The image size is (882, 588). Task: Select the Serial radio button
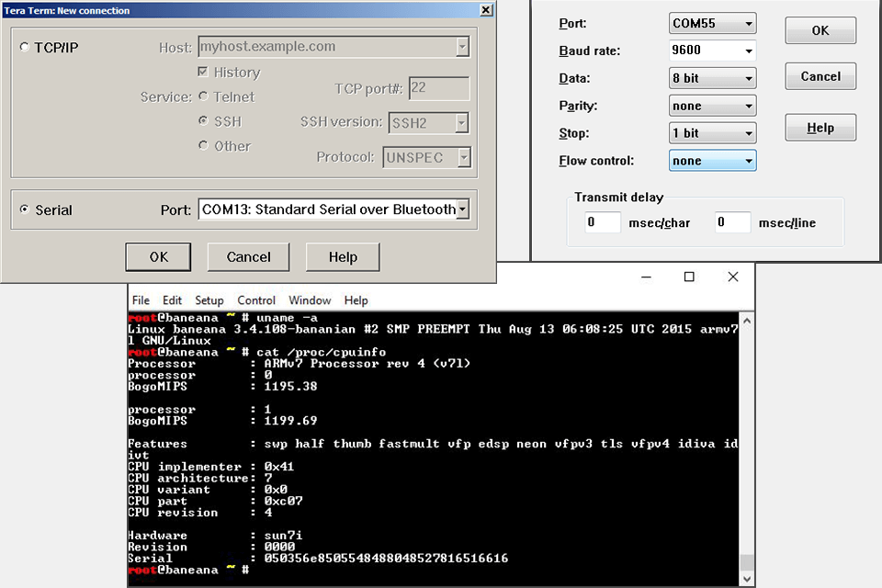pos(24,209)
